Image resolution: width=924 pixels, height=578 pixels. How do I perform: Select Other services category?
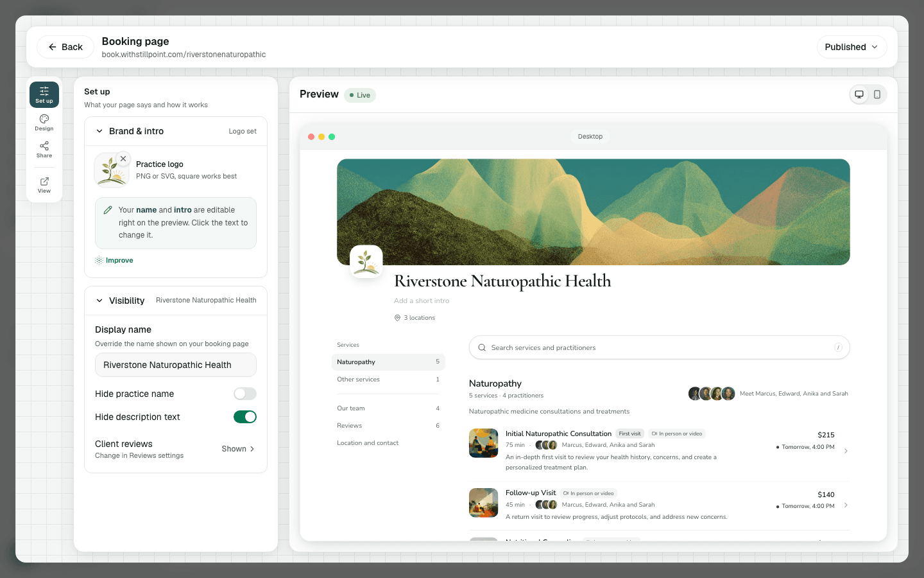click(388, 380)
